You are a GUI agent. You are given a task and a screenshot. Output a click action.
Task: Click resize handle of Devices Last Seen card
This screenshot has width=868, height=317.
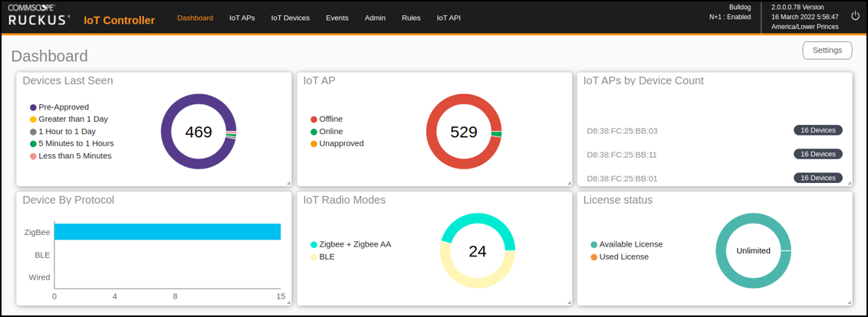pos(288,183)
